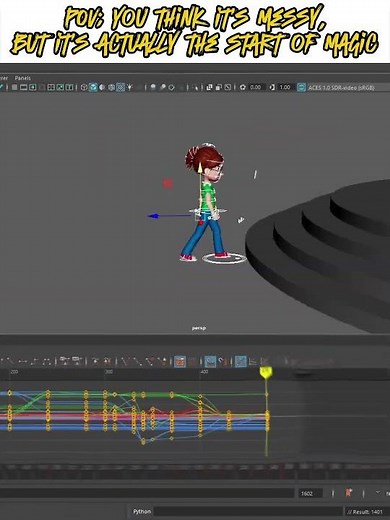
Task: Click the highlighted blue tangent icon
Action: (210, 361)
